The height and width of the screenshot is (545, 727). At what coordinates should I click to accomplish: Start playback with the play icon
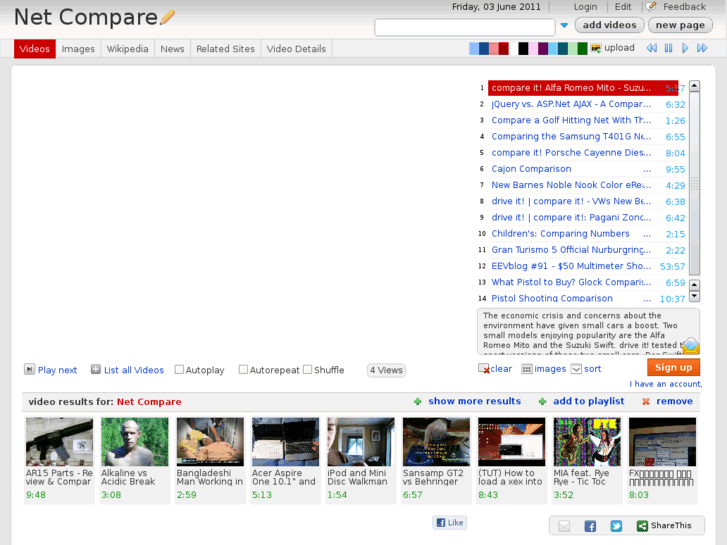685,48
